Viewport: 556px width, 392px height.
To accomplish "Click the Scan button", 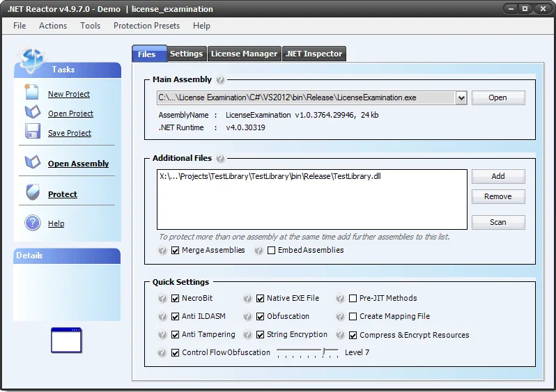I will pos(498,223).
